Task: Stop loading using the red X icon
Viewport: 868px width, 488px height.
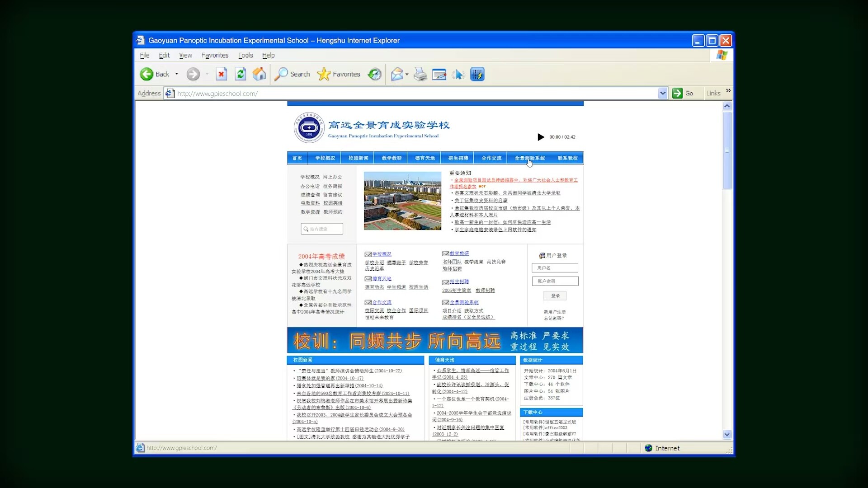Action: coord(221,74)
